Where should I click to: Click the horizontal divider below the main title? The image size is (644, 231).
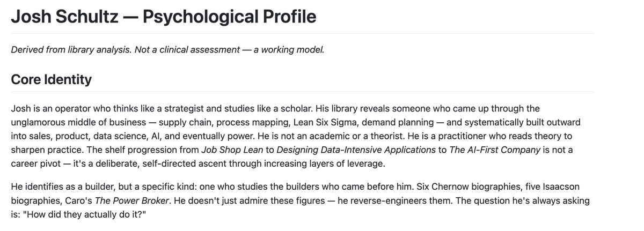(x=303, y=33)
